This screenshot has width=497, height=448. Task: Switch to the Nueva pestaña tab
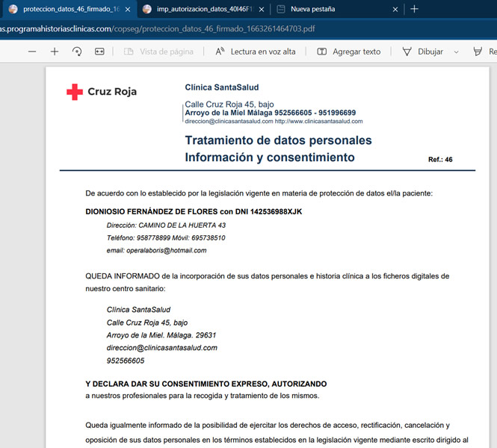[x=329, y=9]
